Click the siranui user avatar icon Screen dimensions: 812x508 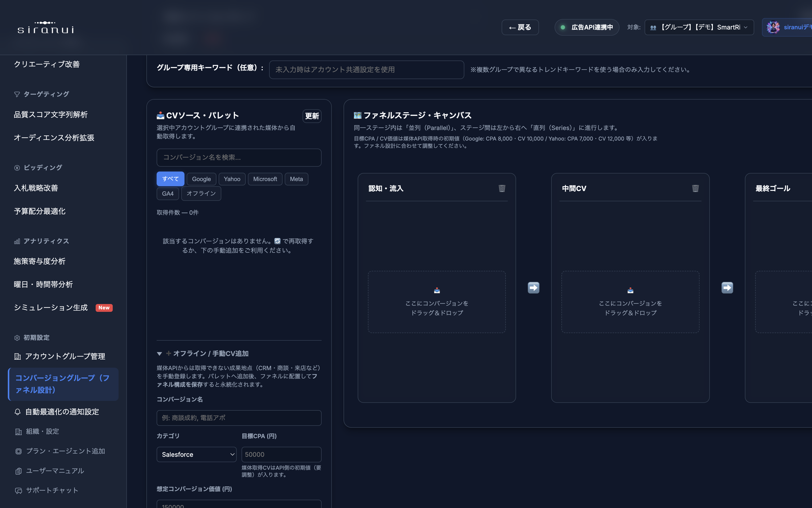tap(773, 27)
